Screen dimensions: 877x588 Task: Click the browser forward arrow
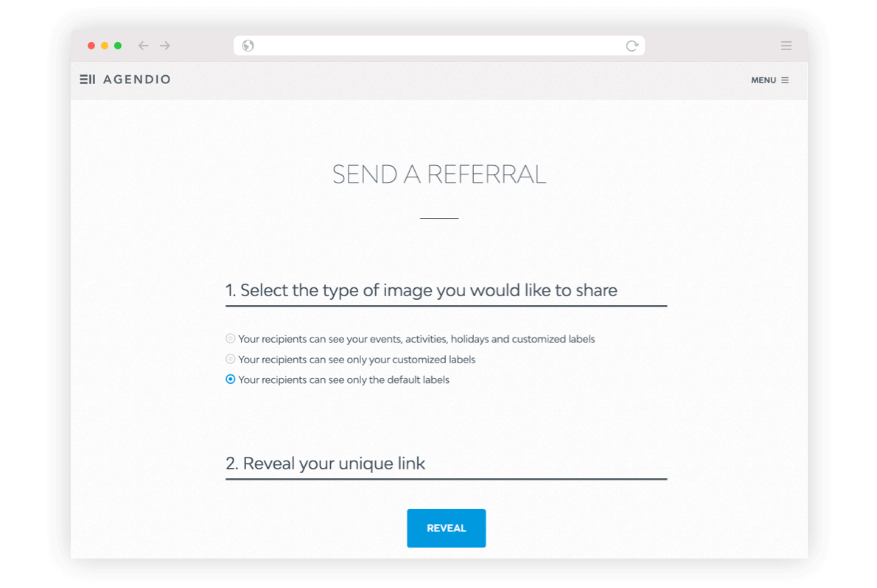[x=165, y=46]
